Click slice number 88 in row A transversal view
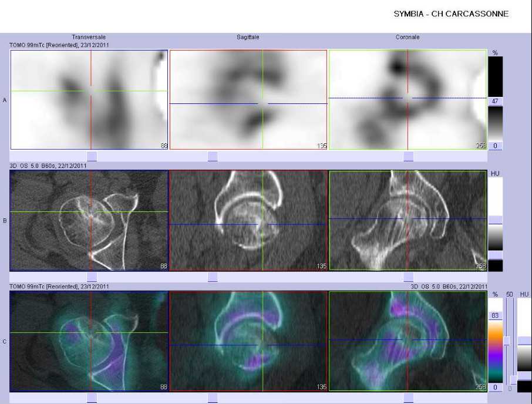Image resolution: width=532 pixels, height=404 pixels. pyautogui.click(x=164, y=146)
